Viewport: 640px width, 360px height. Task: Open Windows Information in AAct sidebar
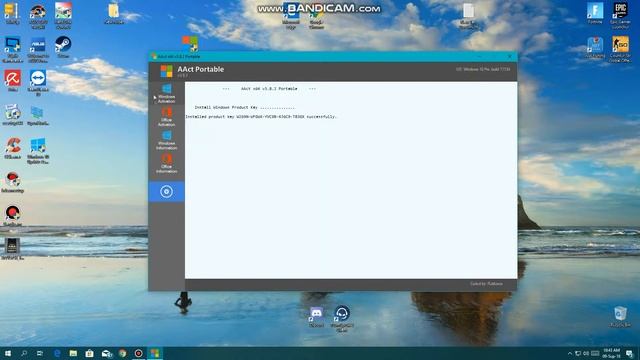(x=167, y=140)
